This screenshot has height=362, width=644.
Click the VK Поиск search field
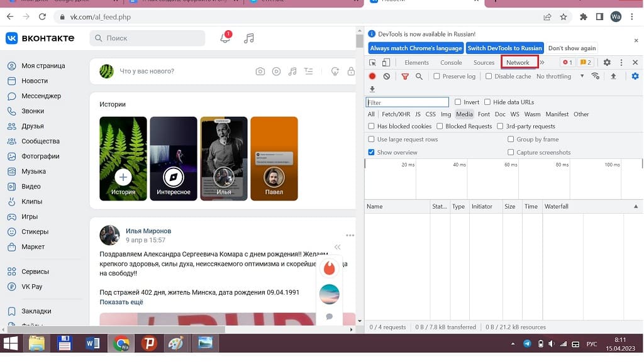click(147, 38)
